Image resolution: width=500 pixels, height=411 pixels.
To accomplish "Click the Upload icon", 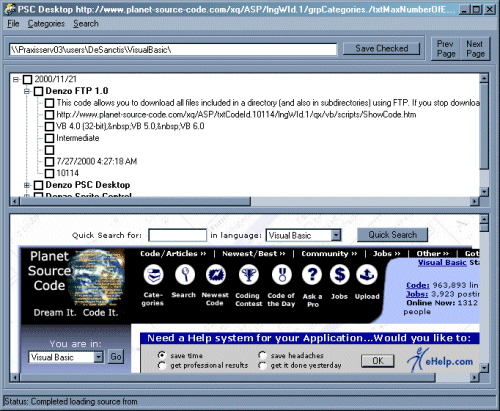I will click(x=367, y=275).
